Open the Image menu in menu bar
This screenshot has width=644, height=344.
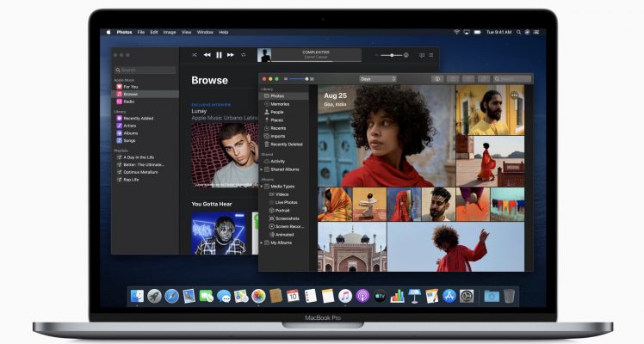tap(170, 32)
